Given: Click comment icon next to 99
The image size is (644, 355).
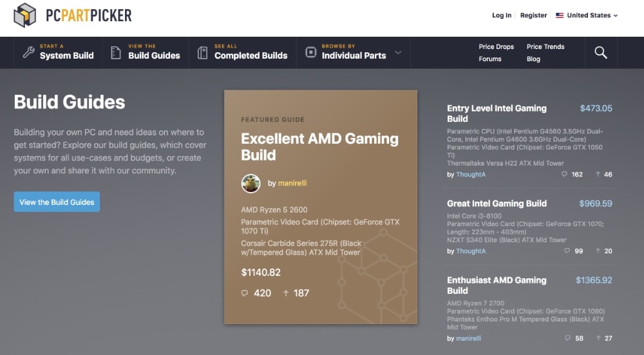Looking at the screenshot, I should pyautogui.click(x=567, y=251).
